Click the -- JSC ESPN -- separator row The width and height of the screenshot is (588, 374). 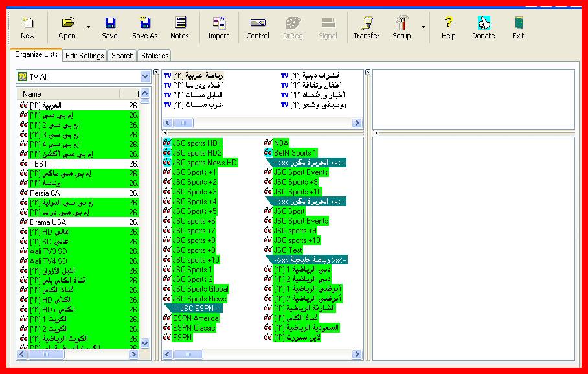(194, 309)
